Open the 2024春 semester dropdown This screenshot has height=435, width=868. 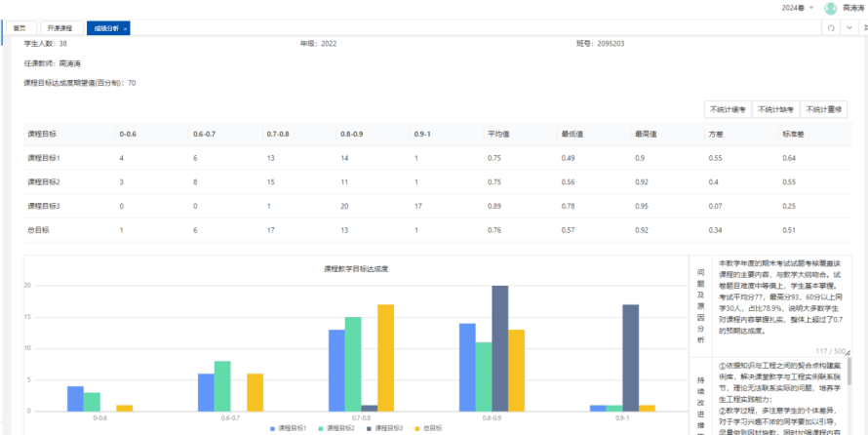click(x=797, y=8)
